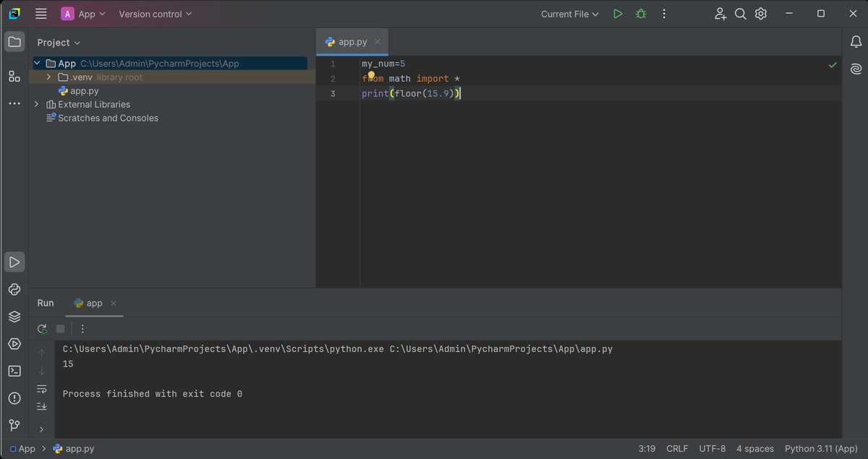Open Notifications bell icon
868x459 pixels.
(856, 42)
